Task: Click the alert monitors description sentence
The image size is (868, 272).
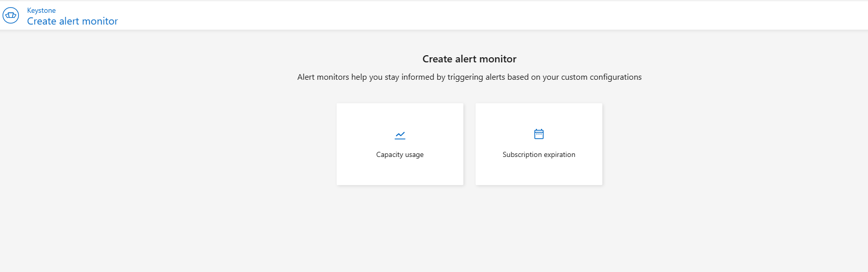Action: (x=470, y=77)
